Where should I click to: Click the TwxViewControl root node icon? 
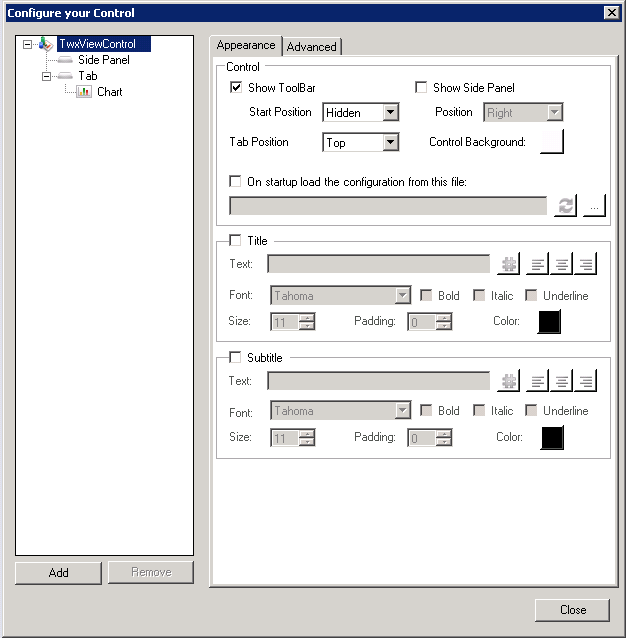[x=47, y=44]
